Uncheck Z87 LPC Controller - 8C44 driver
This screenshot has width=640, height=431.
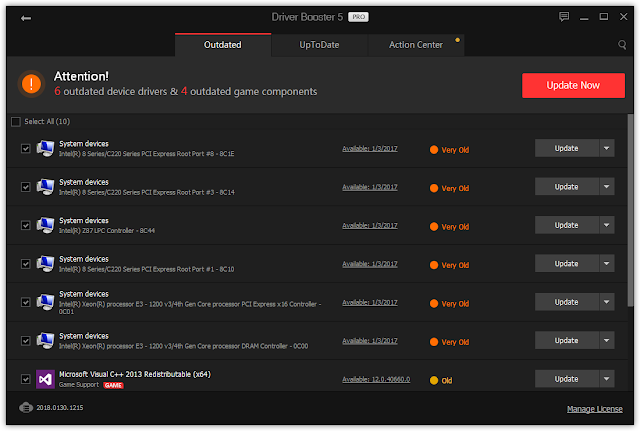(26, 225)
